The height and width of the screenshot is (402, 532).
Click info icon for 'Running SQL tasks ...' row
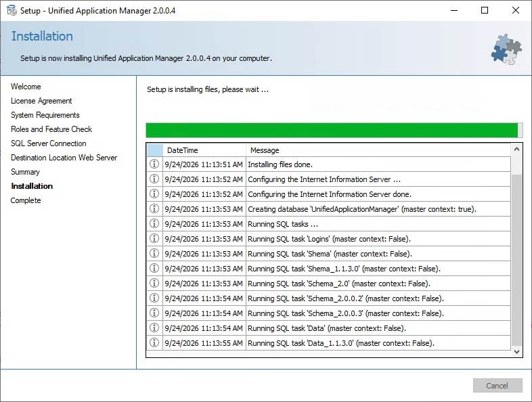pyautogui.click(x=154, y=224)
